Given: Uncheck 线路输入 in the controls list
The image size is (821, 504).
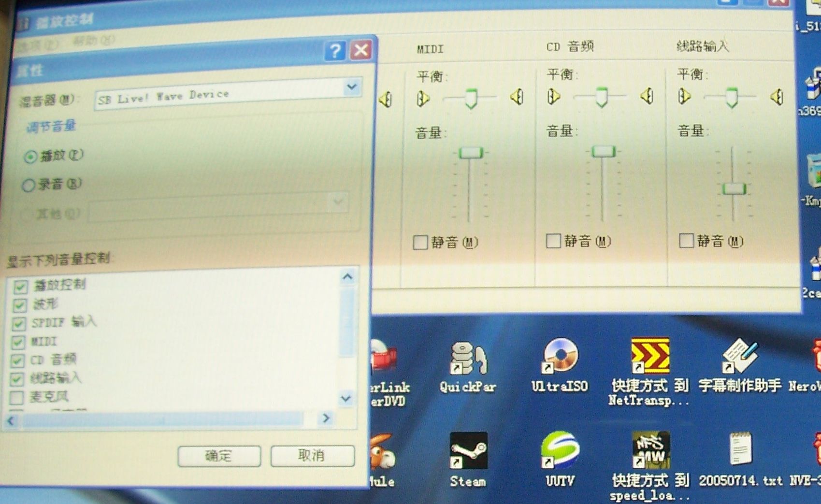Looking at the screenshot, I should click(x=17, y=379).
